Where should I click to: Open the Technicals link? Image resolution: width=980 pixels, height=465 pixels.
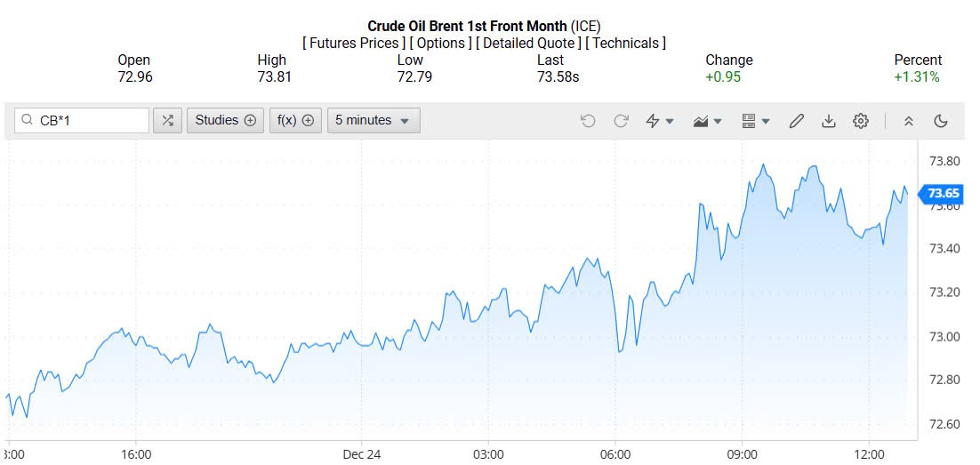tap(626, 43)
